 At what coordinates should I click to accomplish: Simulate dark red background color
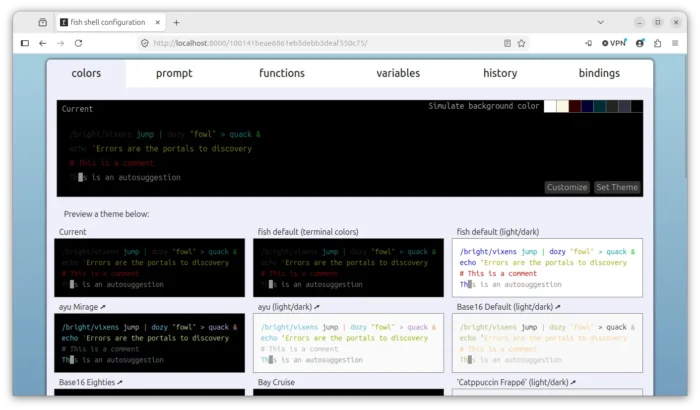(575, 106)
